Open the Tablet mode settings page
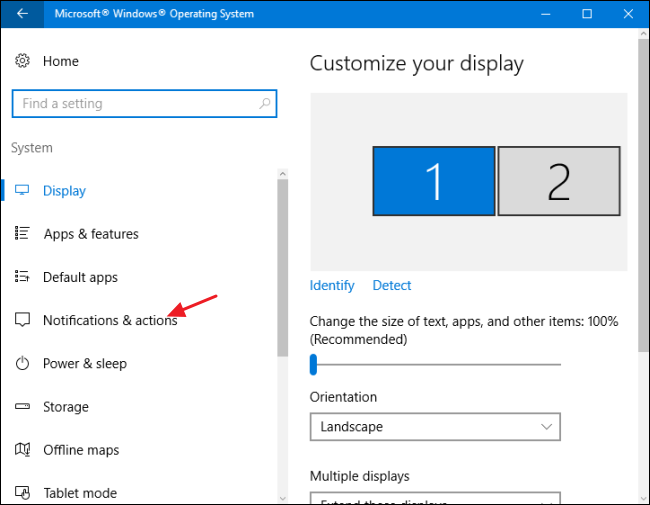650x505 pixels. pos(79,493)
